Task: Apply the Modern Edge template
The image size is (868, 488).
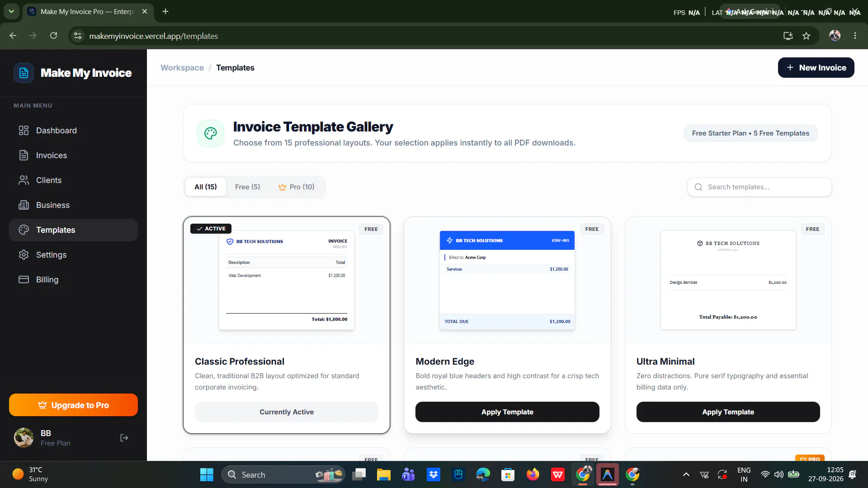Action: pos(507,412)
